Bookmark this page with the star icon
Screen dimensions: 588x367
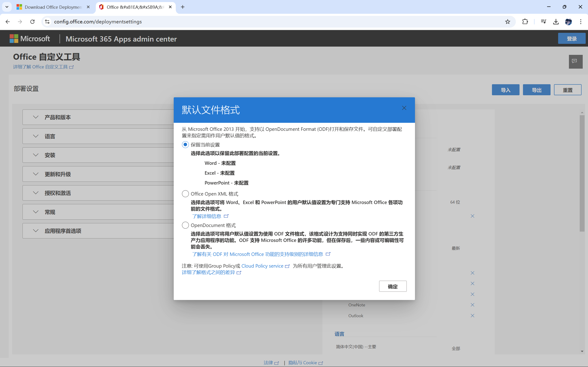click(x=508, y=22)
